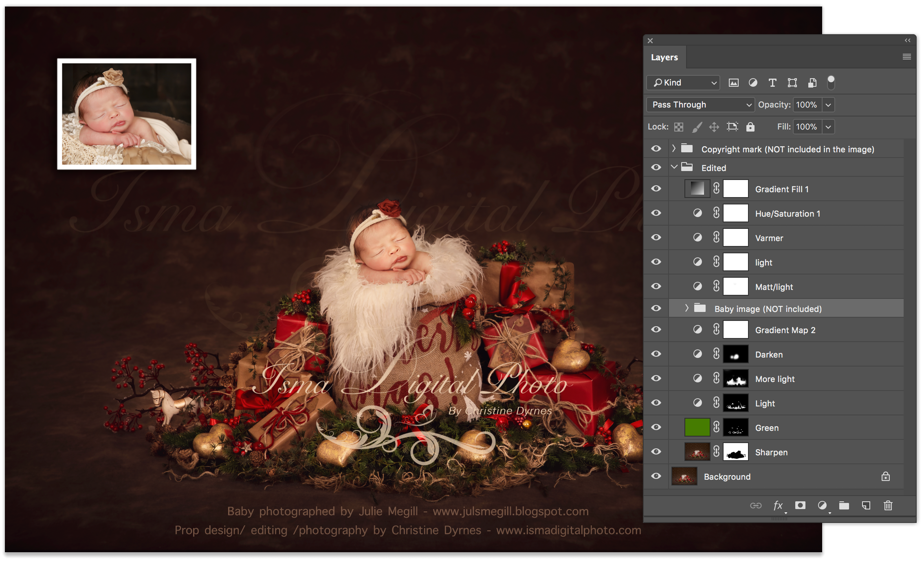Hide the Edited group
924x562 pixels.
pyautogui.click(x=656, y=167)
